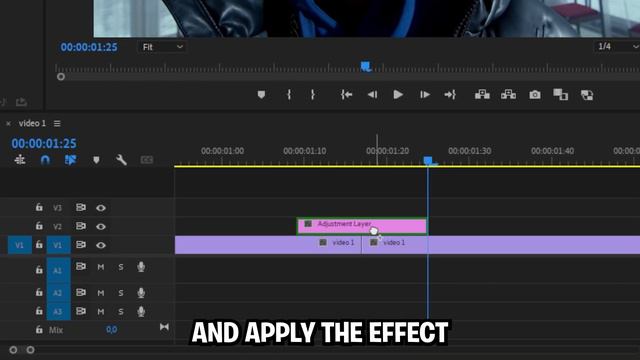Viewport: 640px width, 360px height.
Task: Target the A3 audio track
Action: click(58, 311)
